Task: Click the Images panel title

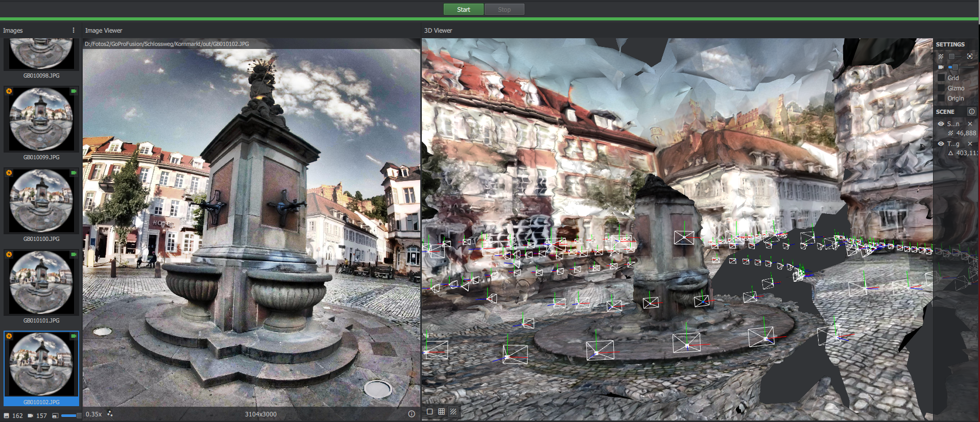Action: click(13, 31)
